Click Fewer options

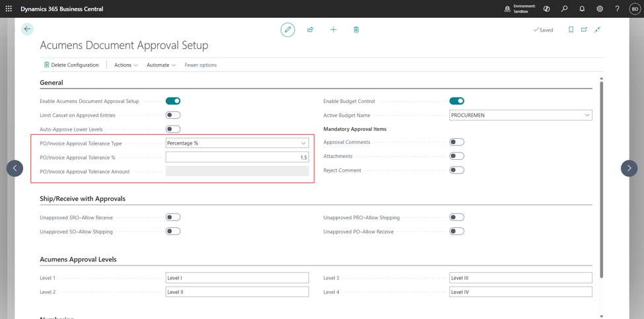tap(200, 65)
